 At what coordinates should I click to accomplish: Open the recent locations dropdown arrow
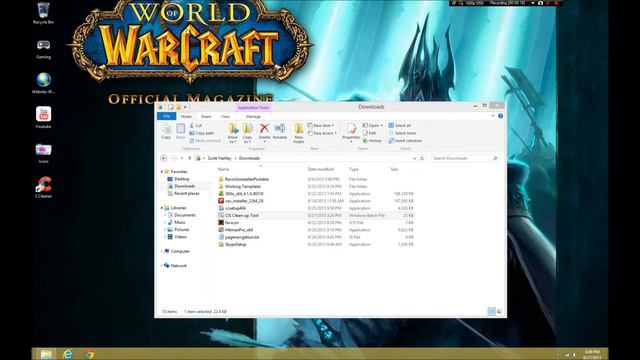tap(182, 158)
